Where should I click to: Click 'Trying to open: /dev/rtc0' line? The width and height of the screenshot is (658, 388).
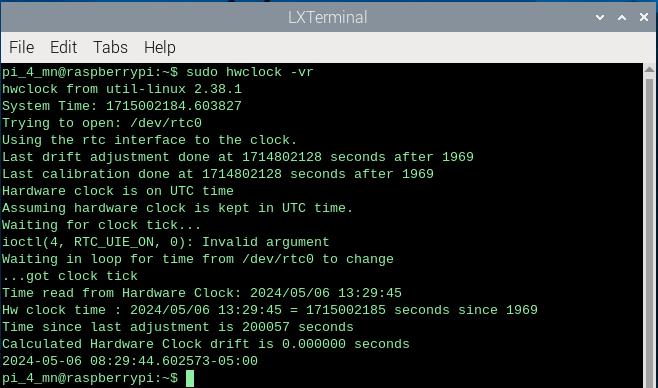102,123
